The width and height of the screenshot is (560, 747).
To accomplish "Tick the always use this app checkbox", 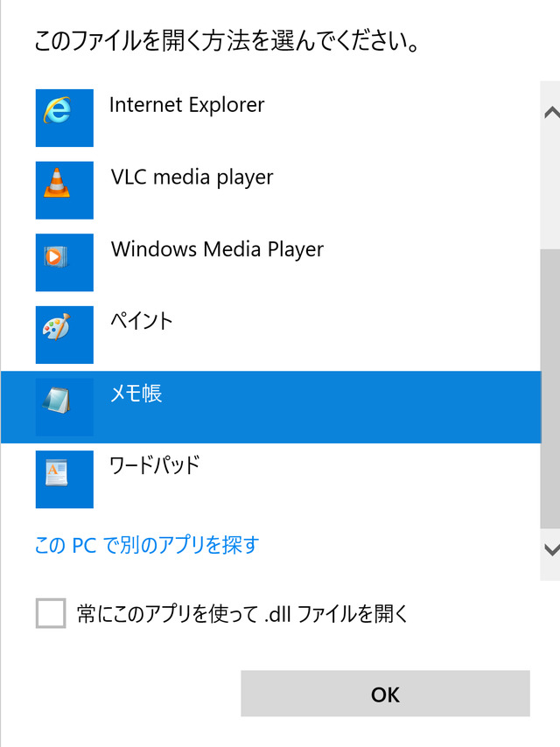I will pyautogui.click(x=51, y=613).
